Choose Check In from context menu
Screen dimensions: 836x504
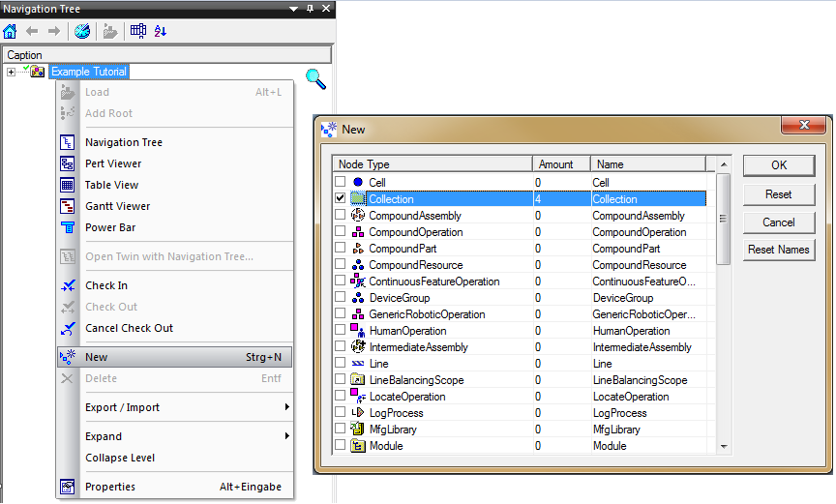175,286
